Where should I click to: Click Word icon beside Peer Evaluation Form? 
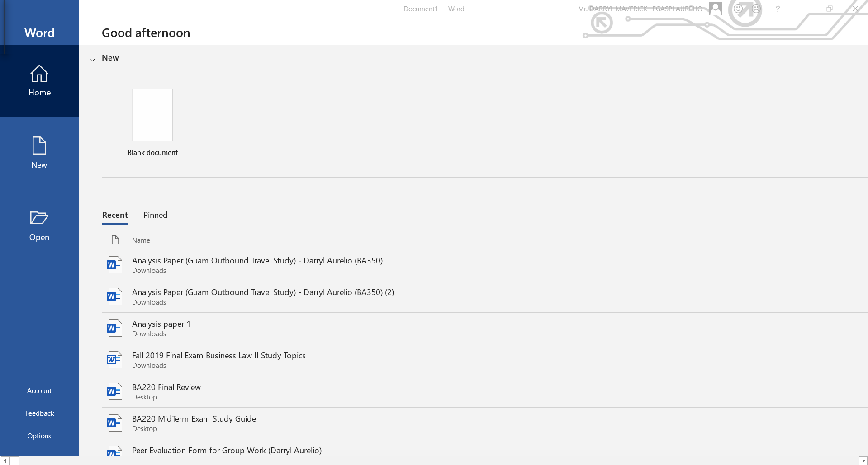114,451
